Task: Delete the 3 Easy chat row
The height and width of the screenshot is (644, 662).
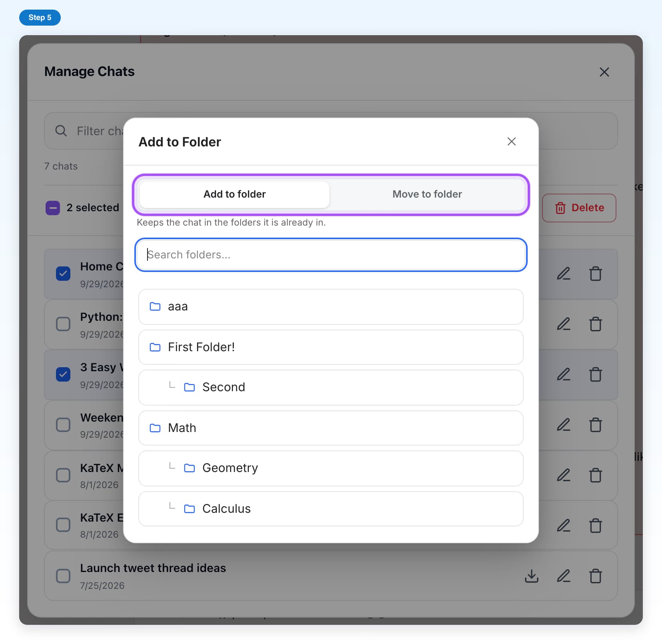Action: pos(596,374)
